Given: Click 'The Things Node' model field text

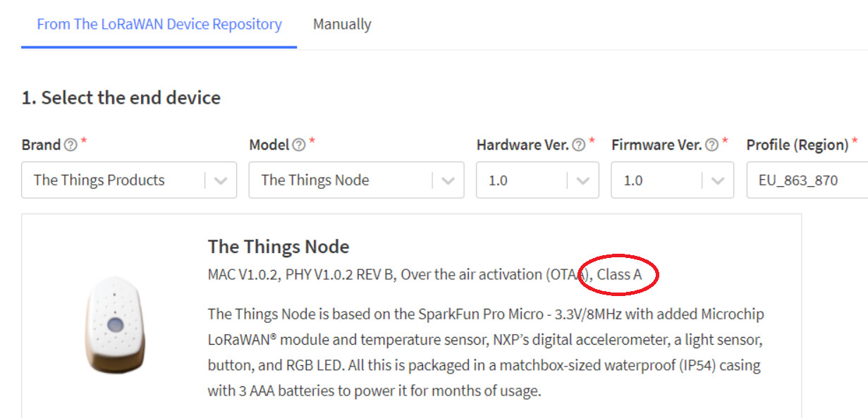Looking at the screenshot, I should coord(315,180).
